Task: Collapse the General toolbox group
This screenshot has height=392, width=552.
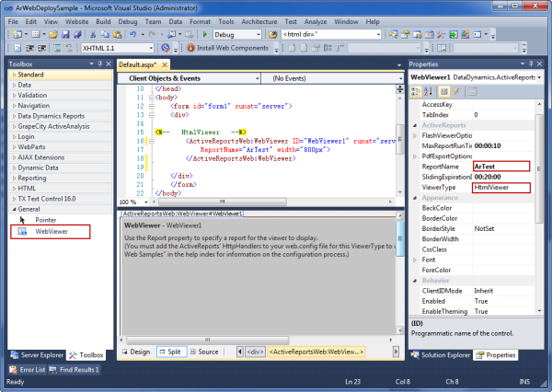Action: pos(14,209)
